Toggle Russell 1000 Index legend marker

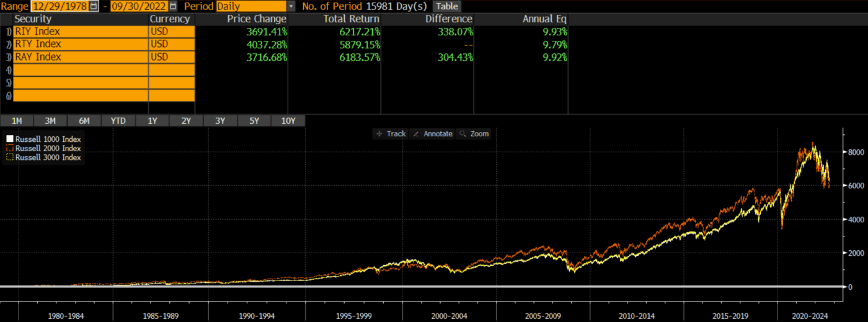click(x=9, y=139)
